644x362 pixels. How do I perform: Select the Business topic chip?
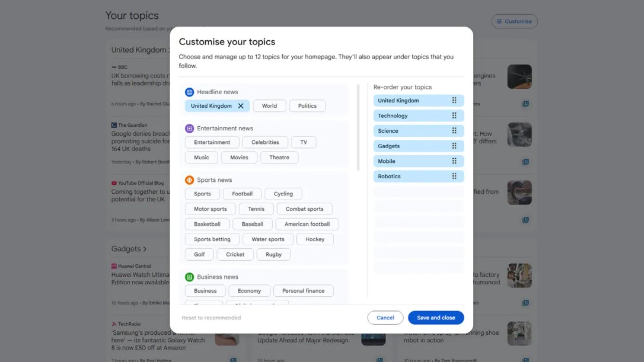[x=205, y=291]
